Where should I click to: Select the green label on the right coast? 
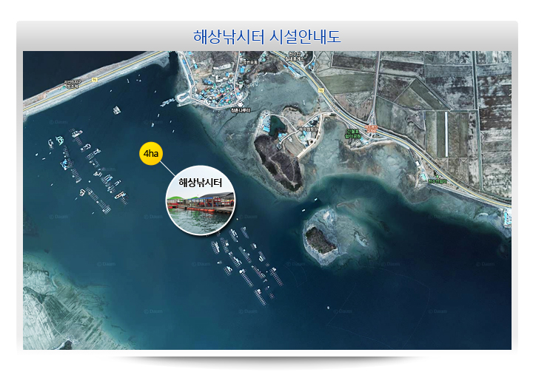click(439, 180)
